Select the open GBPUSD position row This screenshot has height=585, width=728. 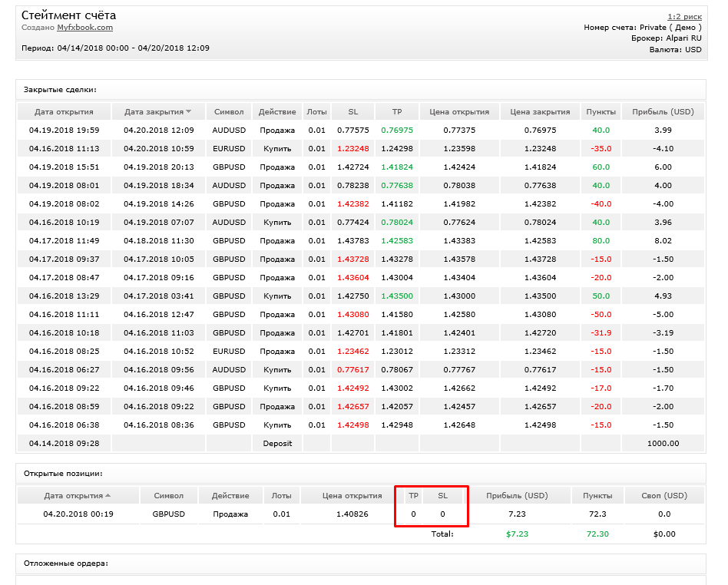(x=361, y=514)
